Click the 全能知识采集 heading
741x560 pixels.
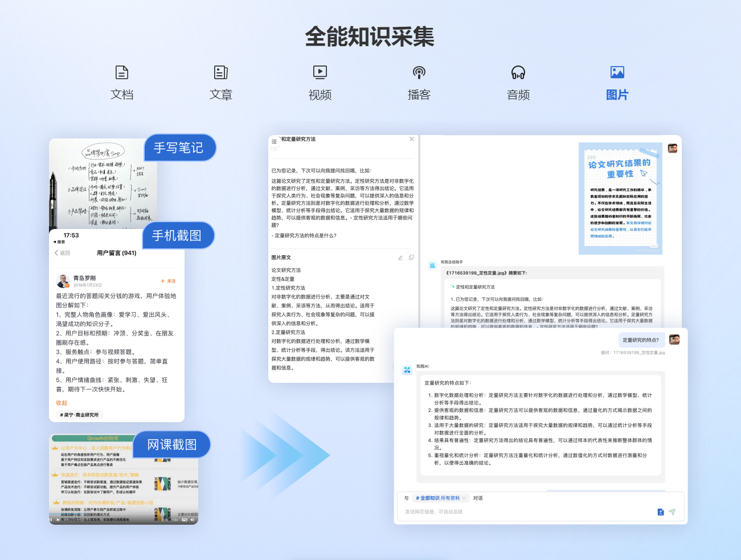(370, 36)
